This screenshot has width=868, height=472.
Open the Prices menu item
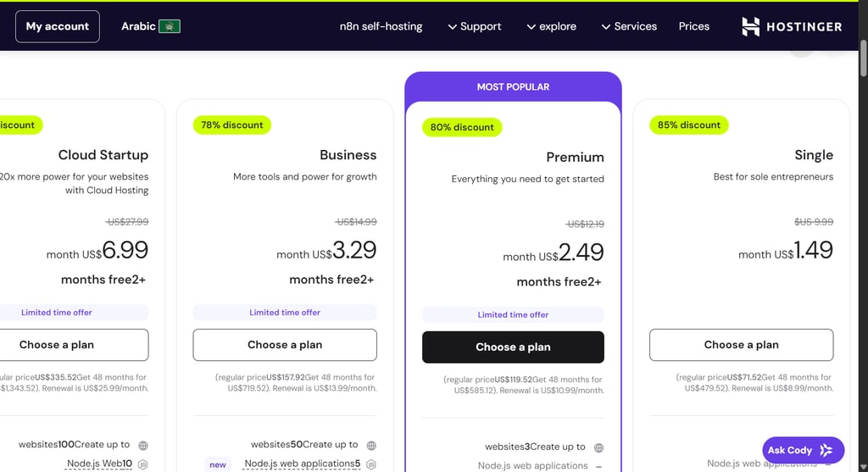[x=693, y=26]
